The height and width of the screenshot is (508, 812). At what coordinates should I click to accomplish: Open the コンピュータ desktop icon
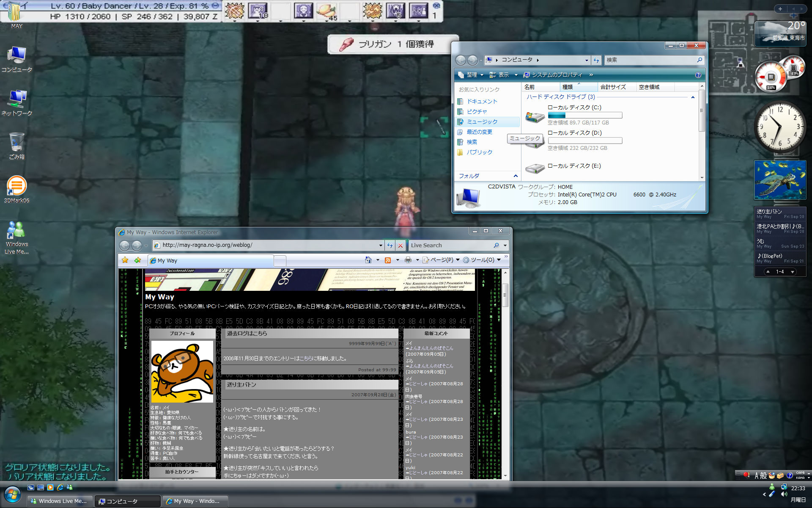[17, 59]
